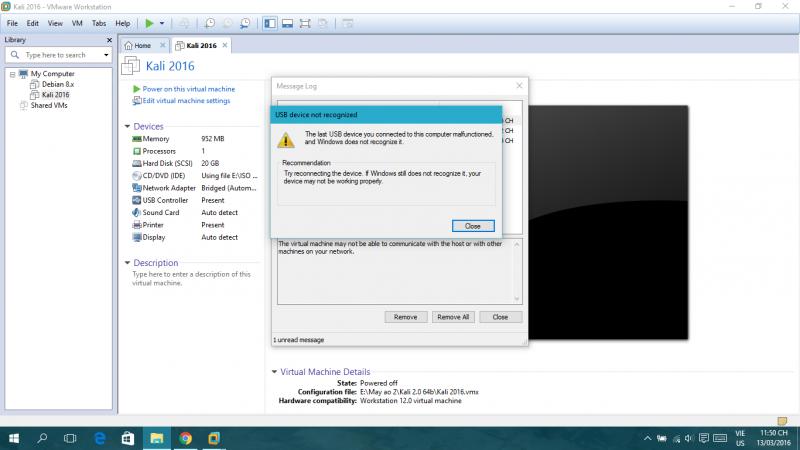
Task: Click the Hard Disk (SCSI) icon
Action: click(x=137, y=163)
